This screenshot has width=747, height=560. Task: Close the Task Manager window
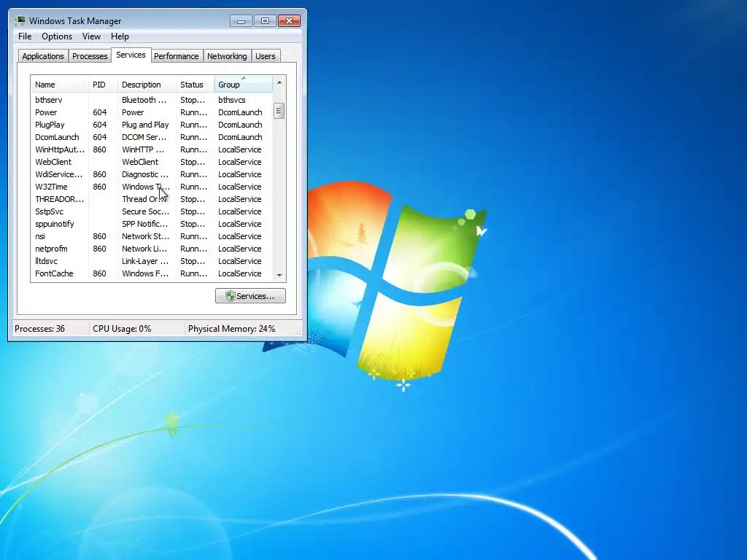[289, 21]
